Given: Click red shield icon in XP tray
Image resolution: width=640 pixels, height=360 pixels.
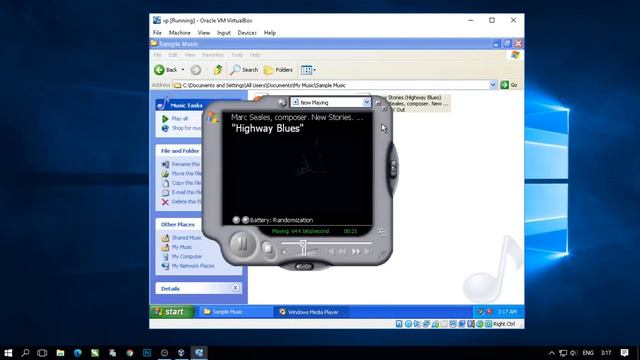Looking at the screenshot, I should [x=489, y=312].
